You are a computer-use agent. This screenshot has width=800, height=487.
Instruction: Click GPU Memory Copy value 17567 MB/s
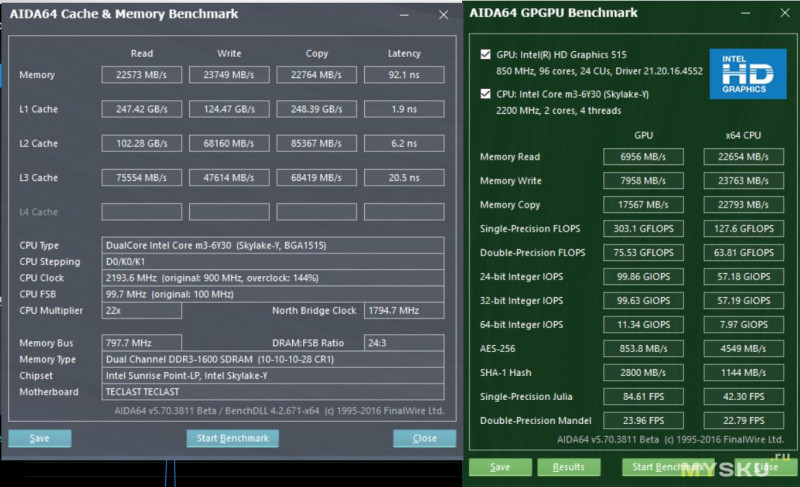[643, 204]
